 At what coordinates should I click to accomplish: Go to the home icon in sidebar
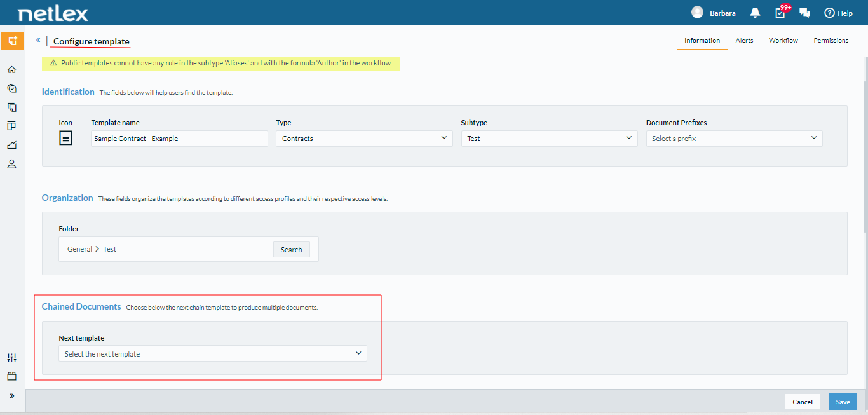coord(11,69)
